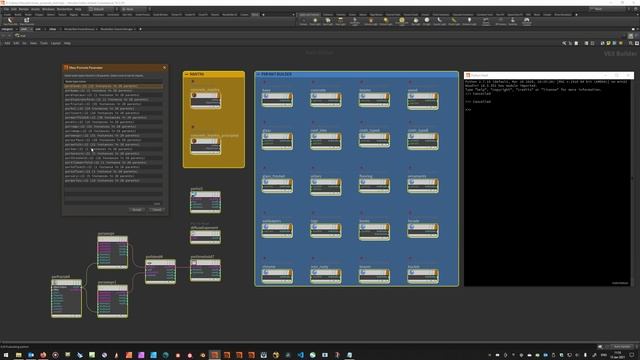Switch to the Polygon shelf tab

coord(39,15)
